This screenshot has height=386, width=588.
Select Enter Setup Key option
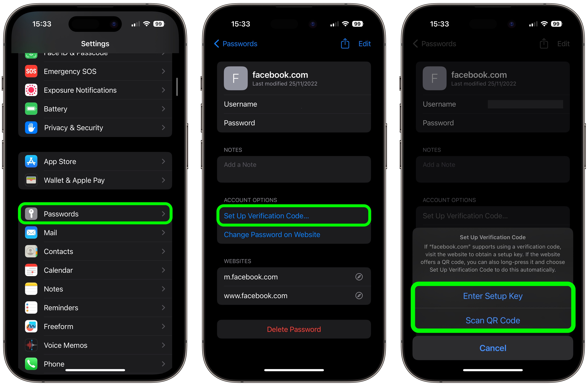[493, 296]
